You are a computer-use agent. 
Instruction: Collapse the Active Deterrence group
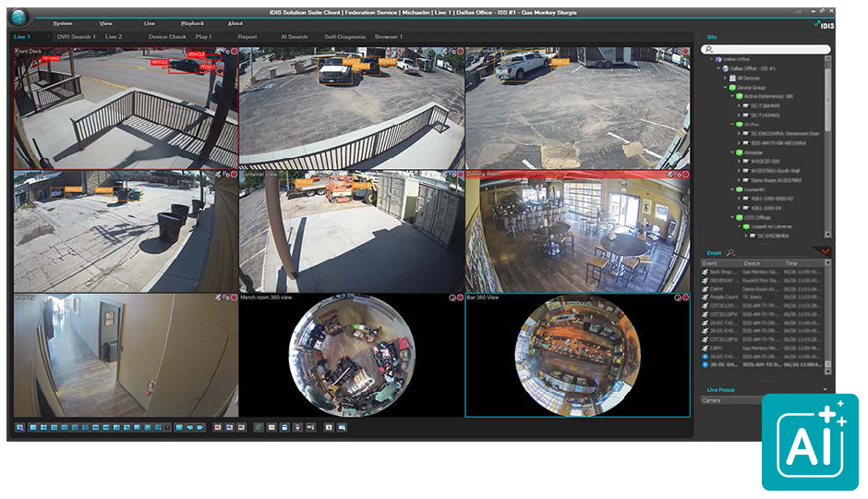pos(732,96)
